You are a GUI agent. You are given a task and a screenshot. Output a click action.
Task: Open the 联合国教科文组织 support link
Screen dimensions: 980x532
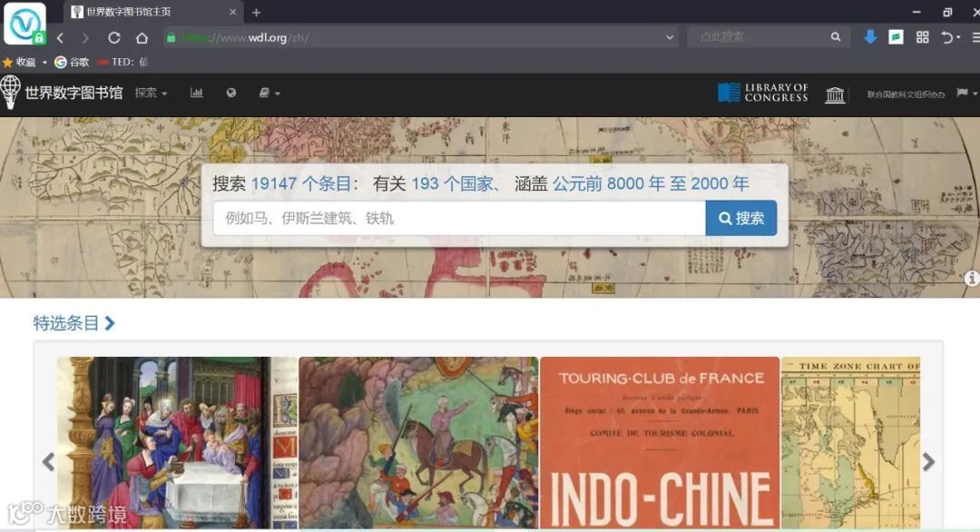click(x=906, y=94)
